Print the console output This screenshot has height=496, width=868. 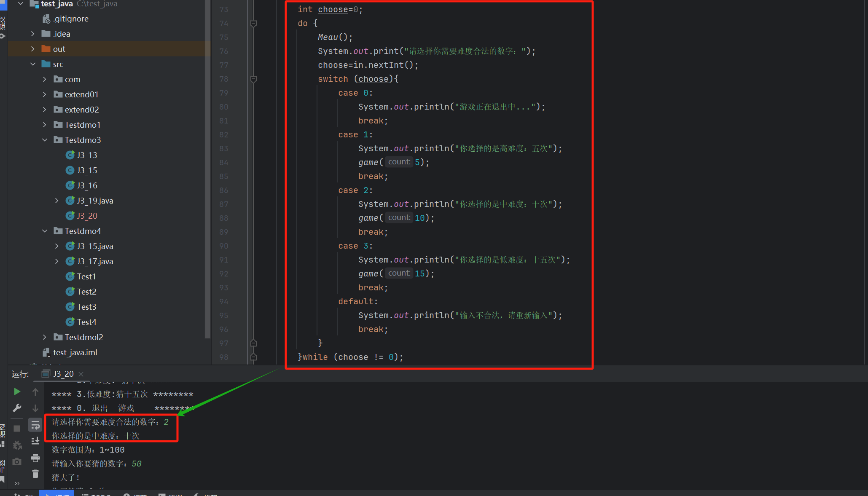click(x=35, y=458)
